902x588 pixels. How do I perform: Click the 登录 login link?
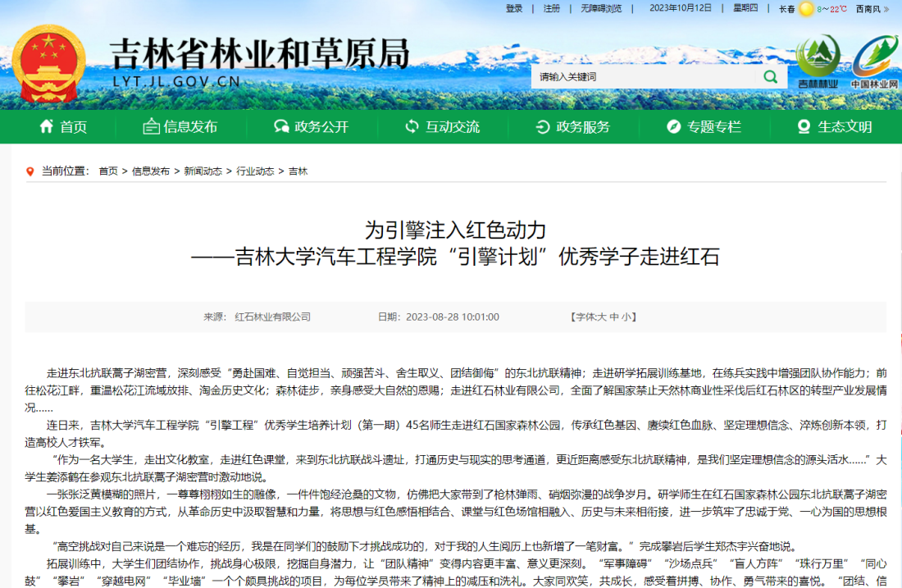(x=514, y=9)
